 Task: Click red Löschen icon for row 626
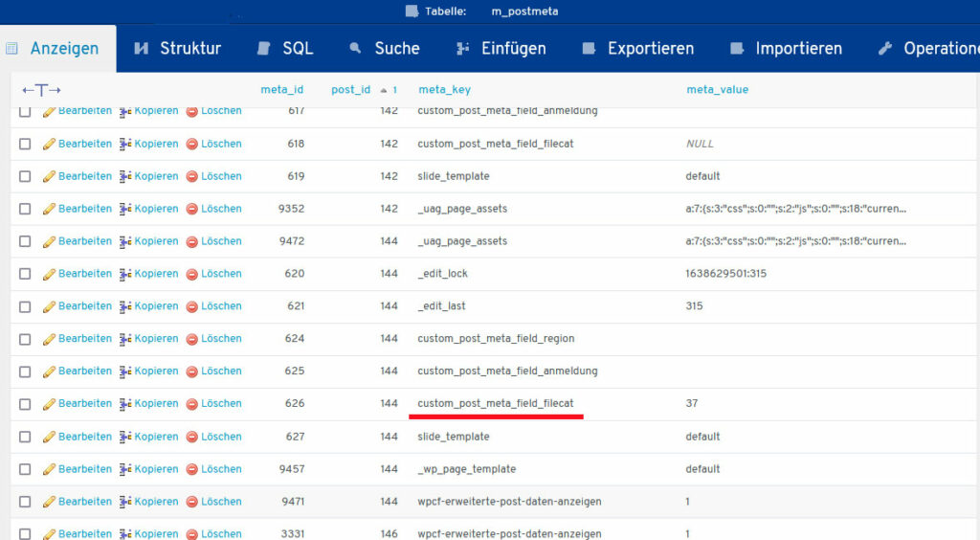click(x=191, y=404)
